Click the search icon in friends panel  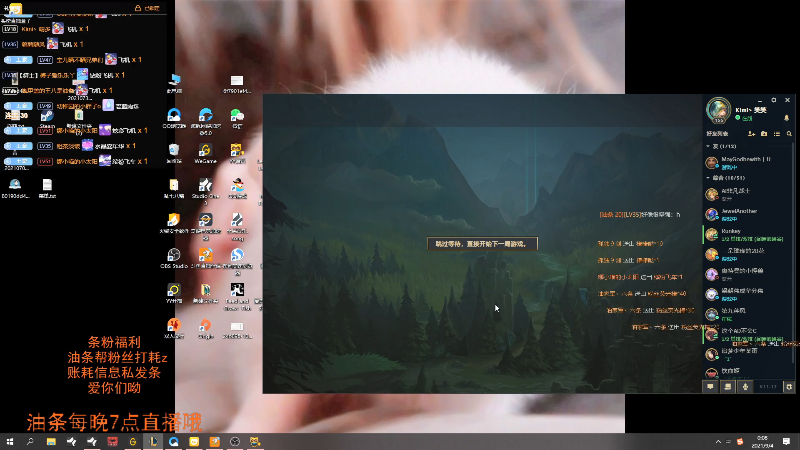[789, 134]
